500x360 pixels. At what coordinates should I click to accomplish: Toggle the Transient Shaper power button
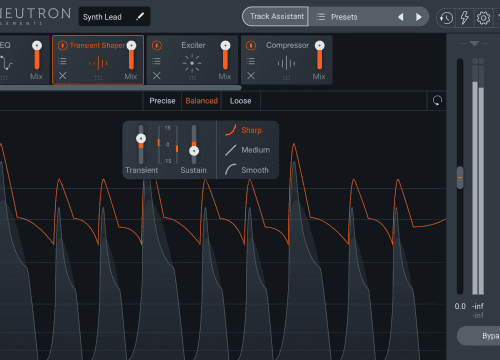62,45
